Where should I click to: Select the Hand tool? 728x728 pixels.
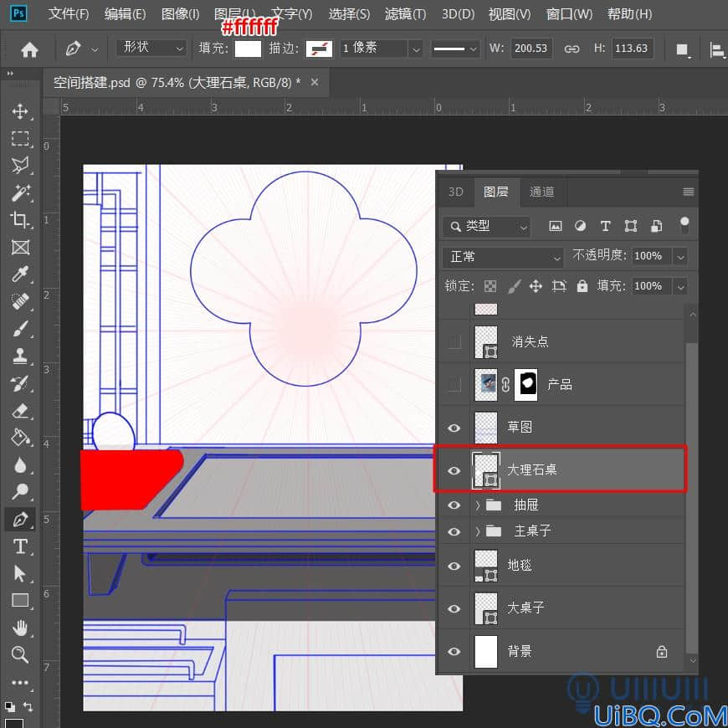[x=20, y=628]
